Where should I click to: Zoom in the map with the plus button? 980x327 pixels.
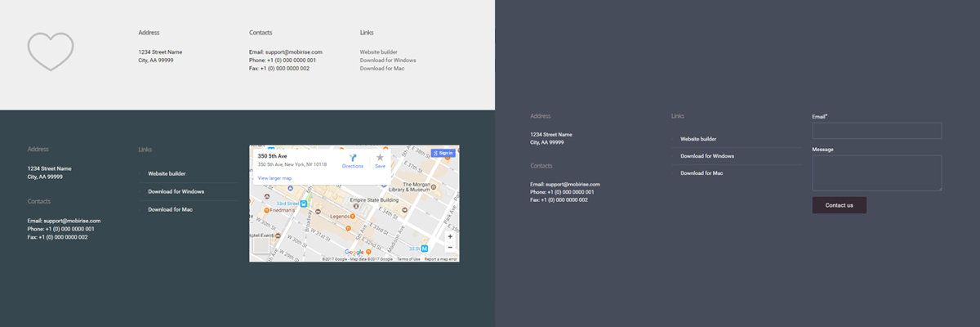450,236
